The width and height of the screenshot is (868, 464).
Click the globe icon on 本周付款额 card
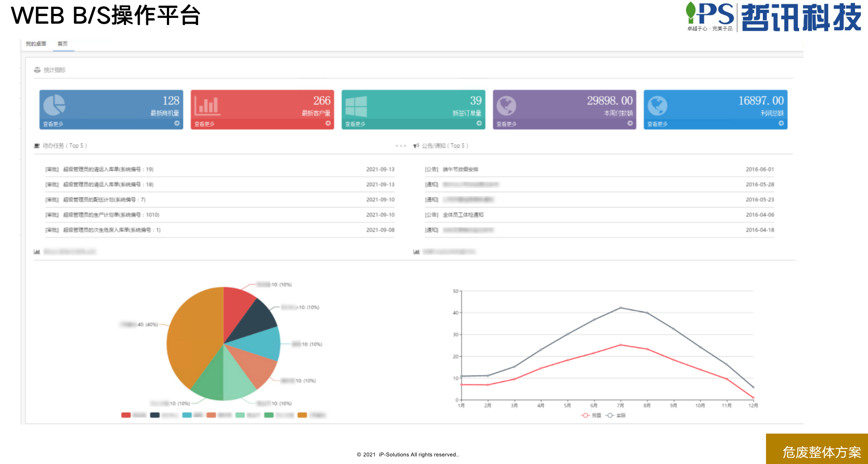pos(506,105)
